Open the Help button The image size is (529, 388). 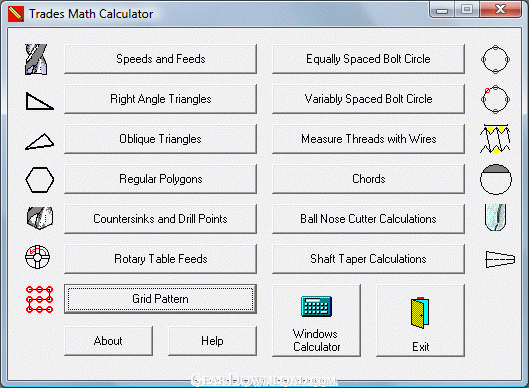(x=213, y=341)
